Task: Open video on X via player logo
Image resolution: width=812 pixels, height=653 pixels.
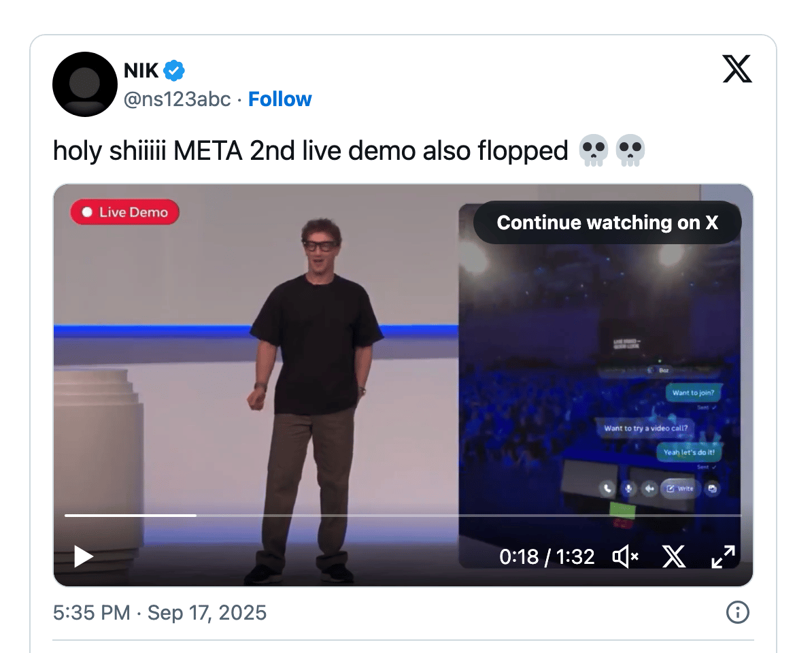Action: (674, 556)
